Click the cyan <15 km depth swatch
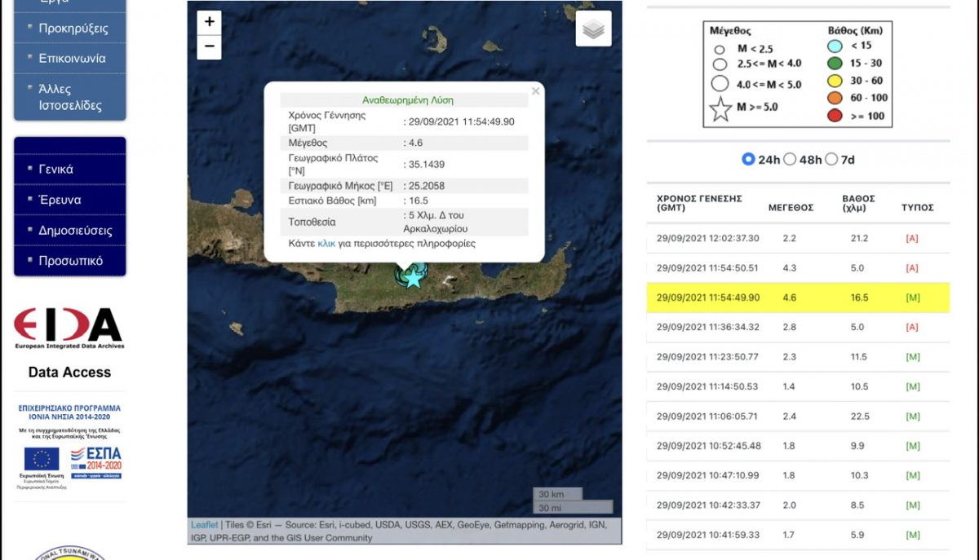 pos(835,46)
